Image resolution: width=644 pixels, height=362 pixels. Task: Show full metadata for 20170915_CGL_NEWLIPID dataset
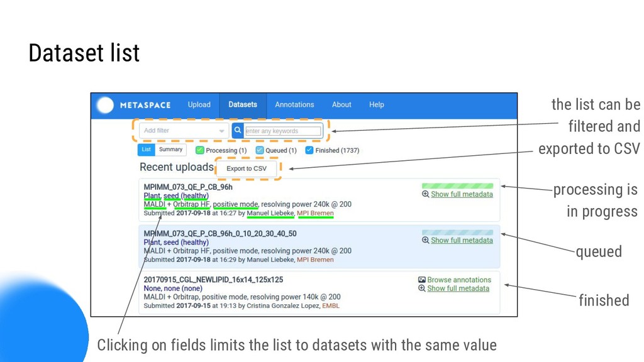tap(458, 288)
